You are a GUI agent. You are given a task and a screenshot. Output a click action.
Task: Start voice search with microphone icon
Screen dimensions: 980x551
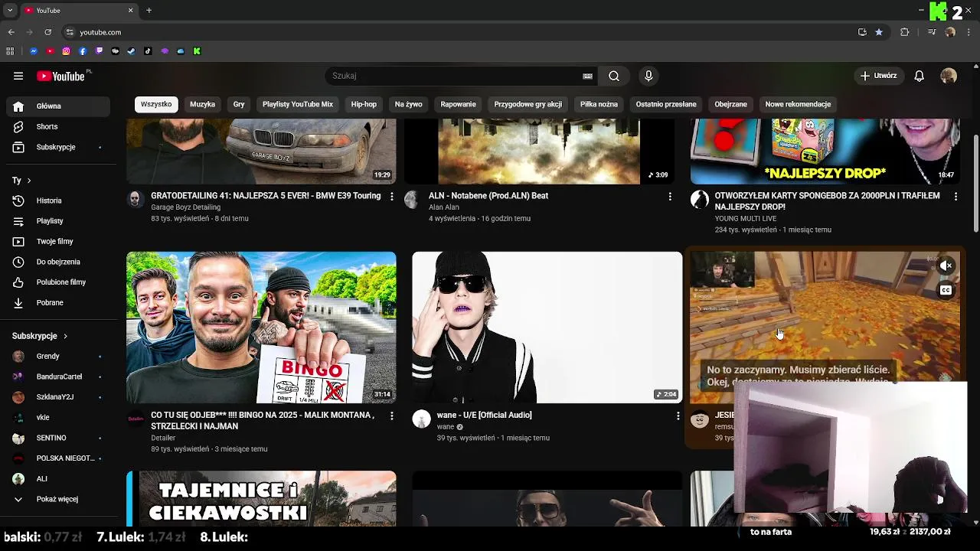point(648,76)
